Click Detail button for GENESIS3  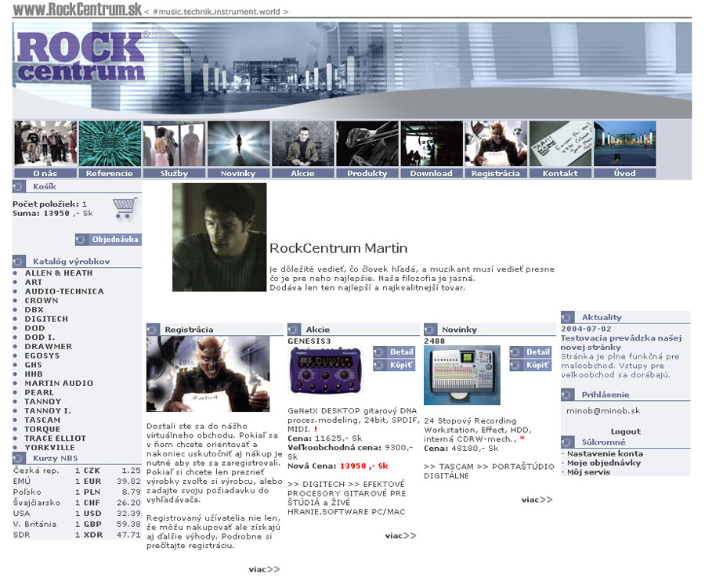point(394,352)
